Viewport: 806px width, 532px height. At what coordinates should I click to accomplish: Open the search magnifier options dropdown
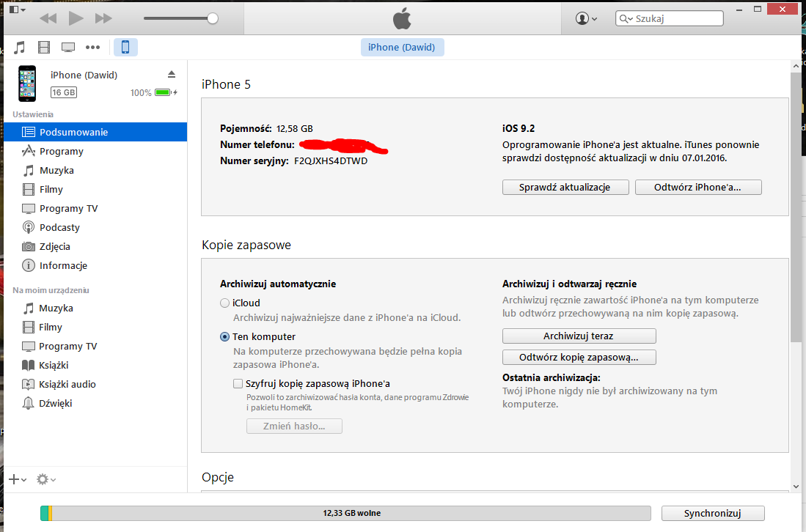pos(626,18)
